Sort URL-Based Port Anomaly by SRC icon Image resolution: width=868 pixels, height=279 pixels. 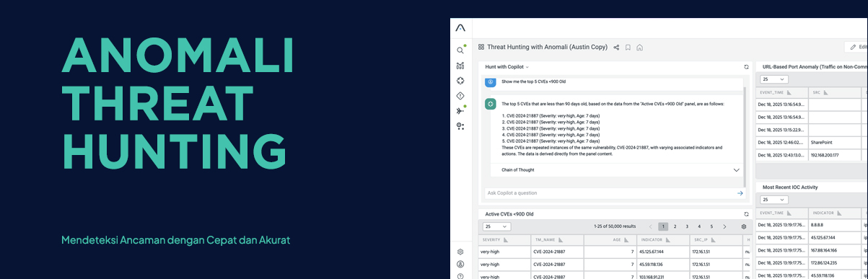pos(826,93)
